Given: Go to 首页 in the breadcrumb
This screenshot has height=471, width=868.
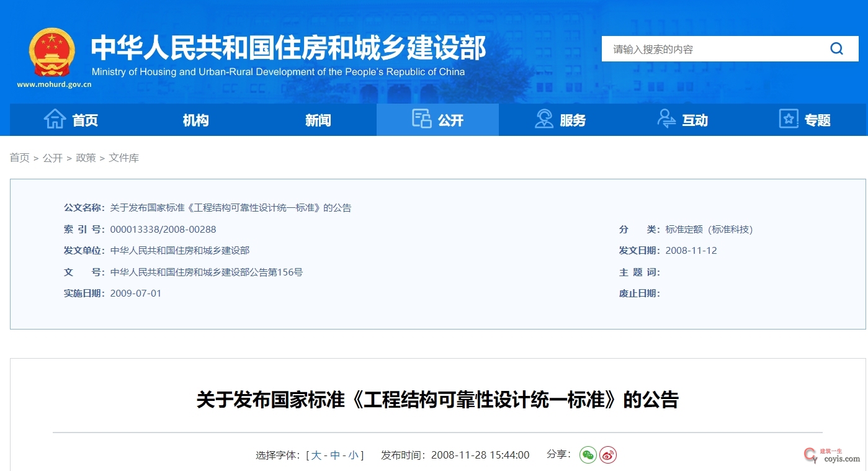Looking at the screenshot, I should pyautogui.click(x=20, y=158).
